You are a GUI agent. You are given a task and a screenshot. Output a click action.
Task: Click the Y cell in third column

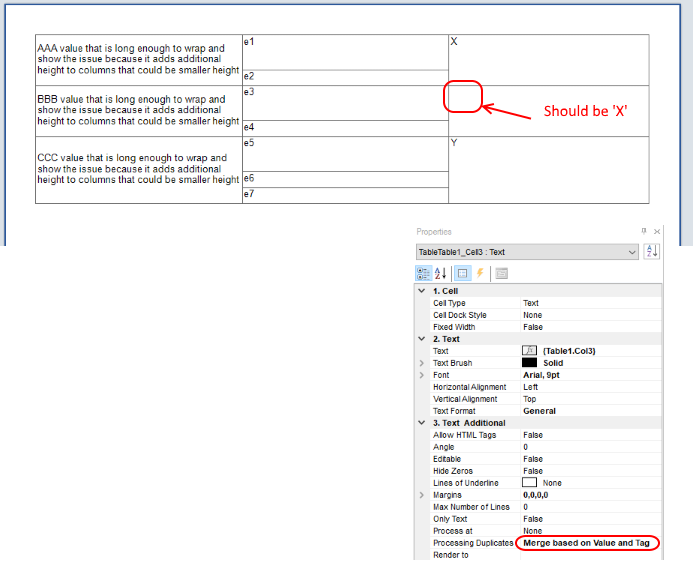pyautogui.click(x=549, y=170)
